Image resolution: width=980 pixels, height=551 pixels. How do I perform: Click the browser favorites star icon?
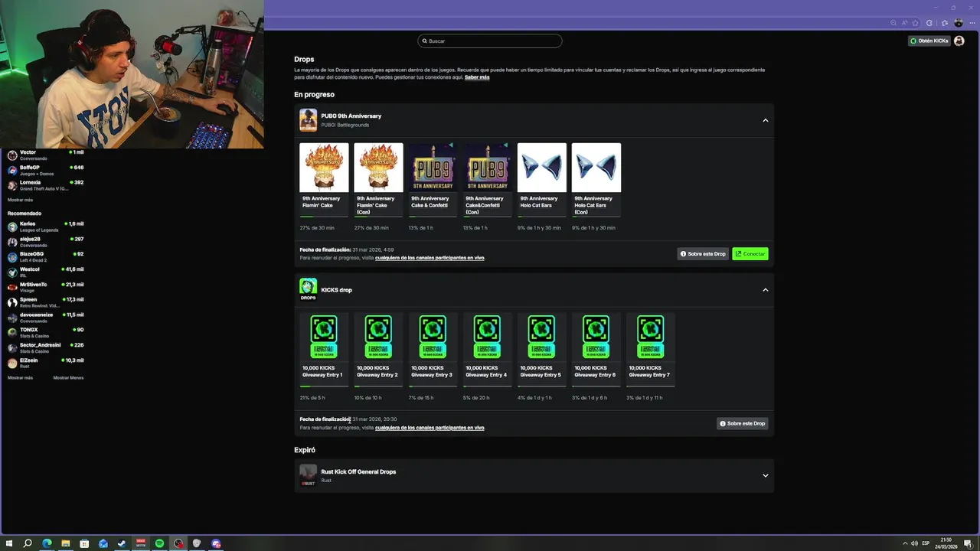[915, 23]
